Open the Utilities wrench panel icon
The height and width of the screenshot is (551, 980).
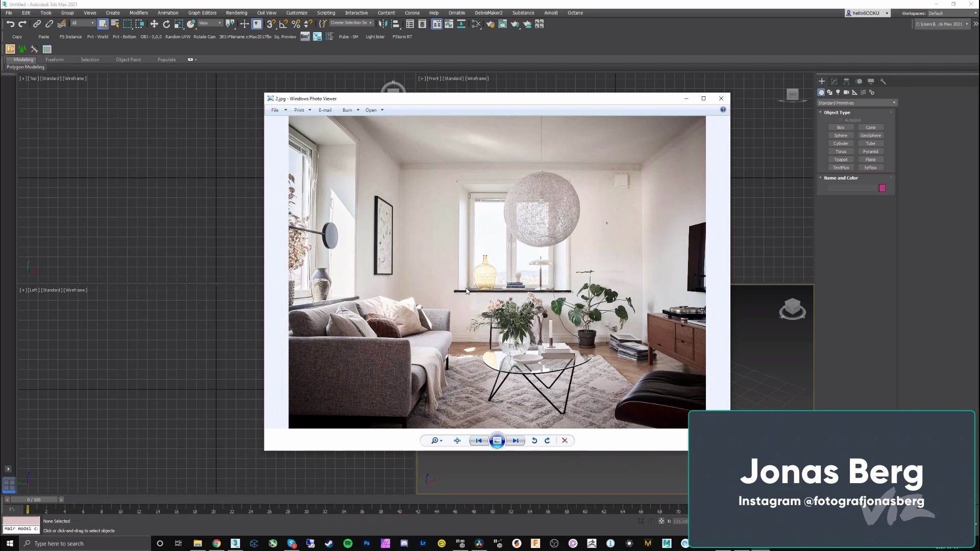pos(883,81)
